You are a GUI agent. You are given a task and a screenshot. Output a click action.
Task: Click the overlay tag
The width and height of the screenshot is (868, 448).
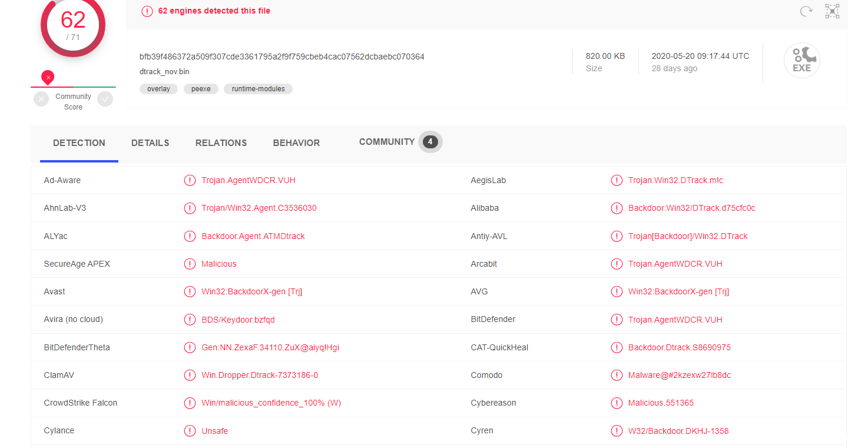158,89
